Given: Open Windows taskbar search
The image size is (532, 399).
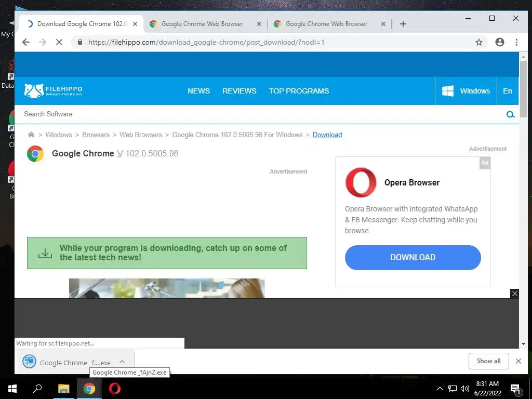Looking at the screenshot, I should (37, 389).
